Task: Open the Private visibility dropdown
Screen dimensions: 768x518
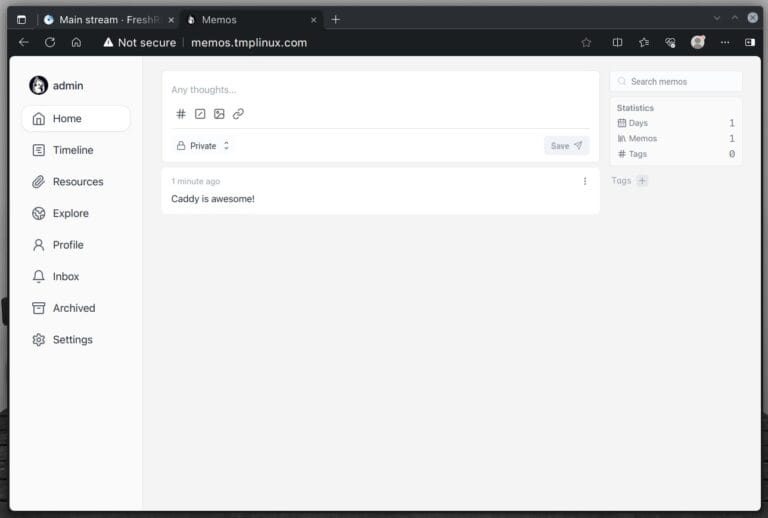Action: pyautogui.click(x=203, y=146)
